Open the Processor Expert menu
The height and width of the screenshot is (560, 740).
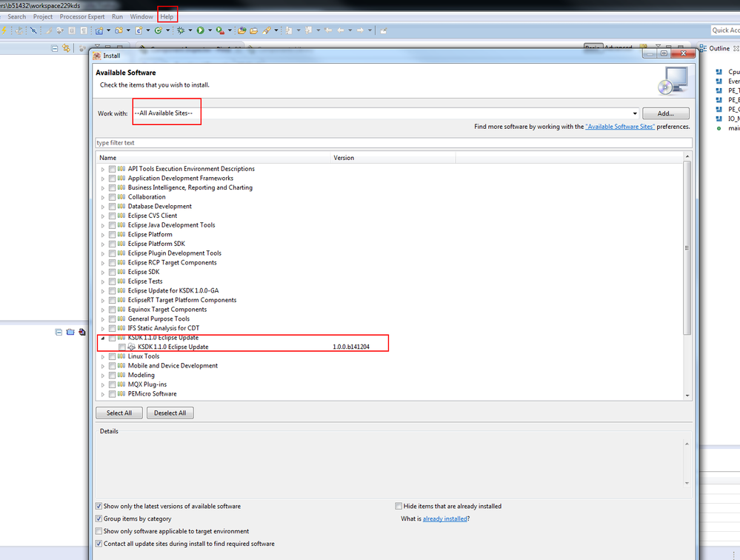click(x=82, y=16)
